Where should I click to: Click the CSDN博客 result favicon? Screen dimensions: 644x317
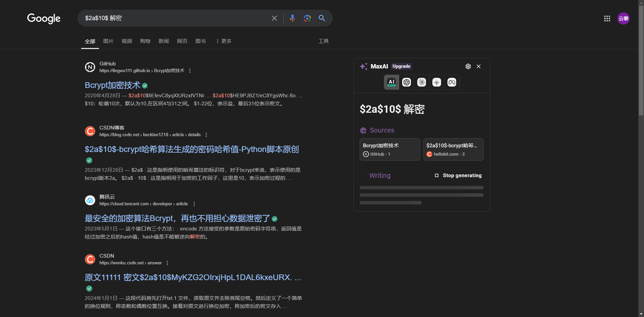click(x=90, y=131)
